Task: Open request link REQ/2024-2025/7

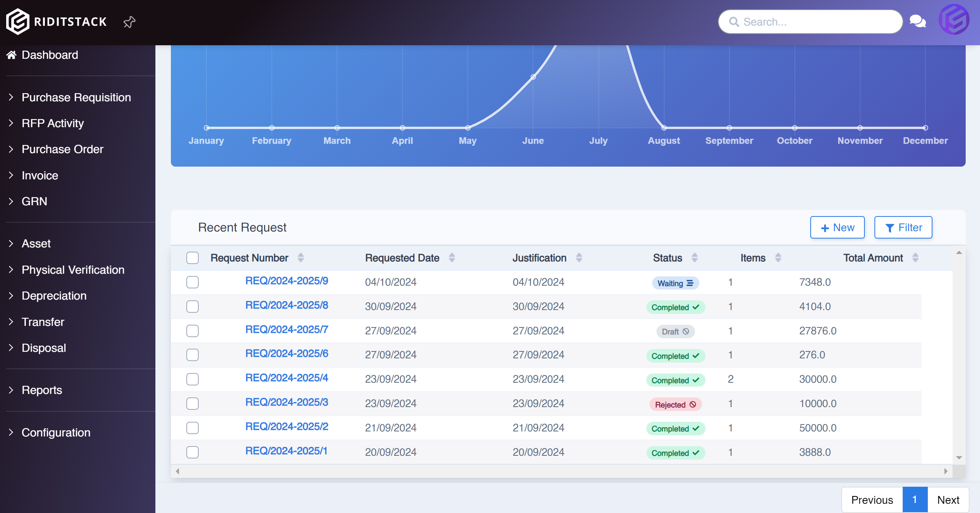Action: click(286, 329)
